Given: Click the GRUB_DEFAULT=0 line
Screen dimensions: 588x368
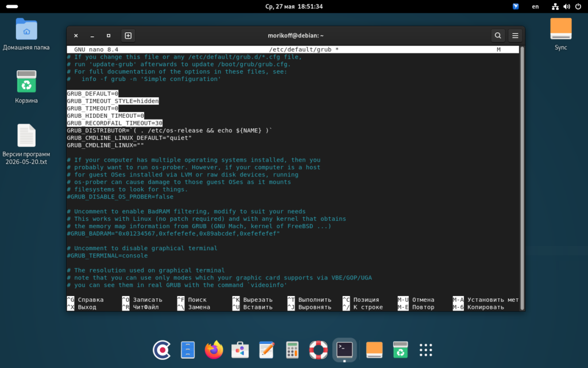Looking at the screenshot, I should pyautogui.click(x=92, y=94).
